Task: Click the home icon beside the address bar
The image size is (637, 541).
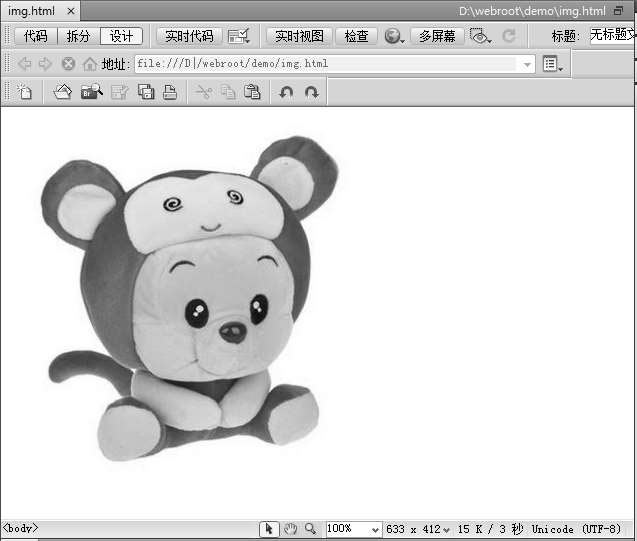Action: click(x=90, y=64)
